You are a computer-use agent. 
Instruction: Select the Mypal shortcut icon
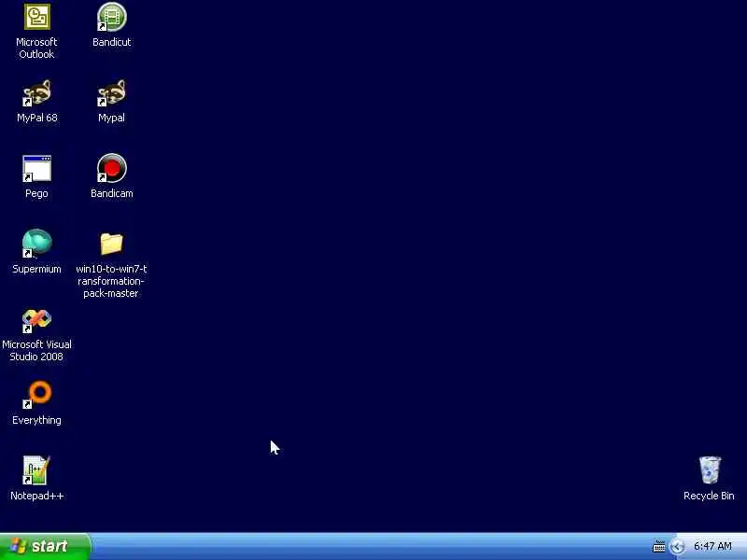[x=111, y=92]
